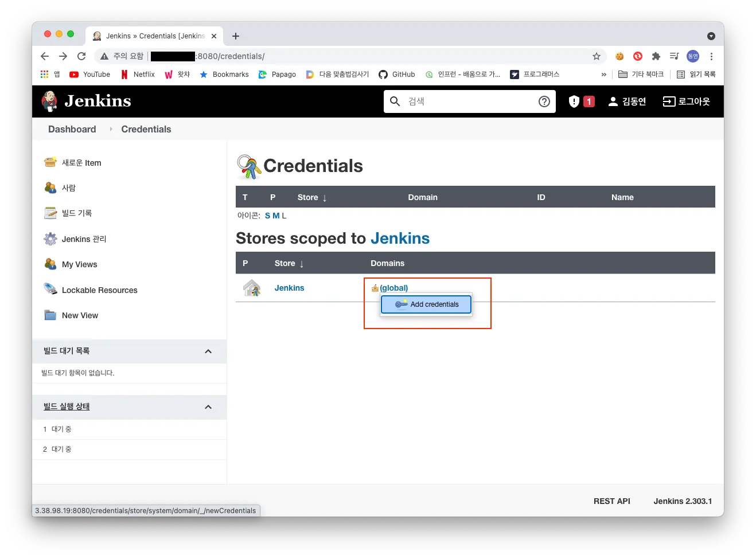Click the Lockable Resources icon

(50, 289)
